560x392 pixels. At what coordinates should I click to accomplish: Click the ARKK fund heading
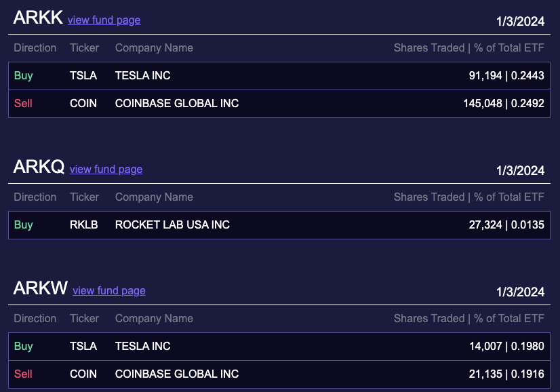[x=38, y=18]
